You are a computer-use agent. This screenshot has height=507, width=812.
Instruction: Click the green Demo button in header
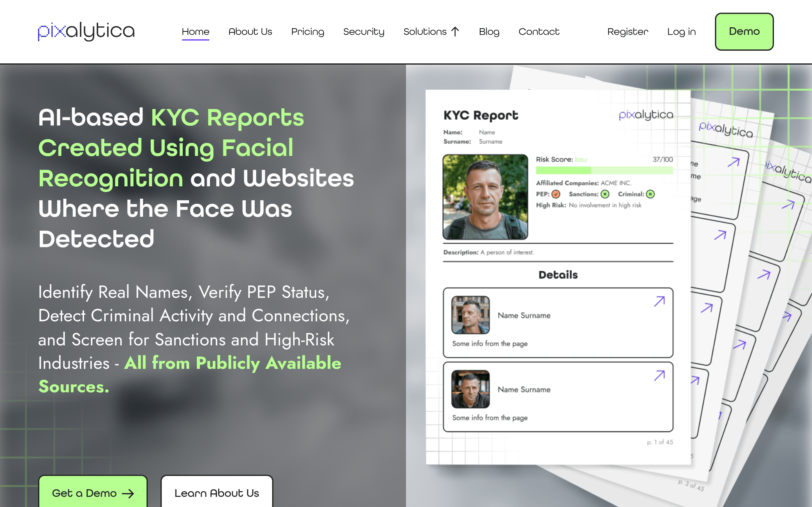744,31
